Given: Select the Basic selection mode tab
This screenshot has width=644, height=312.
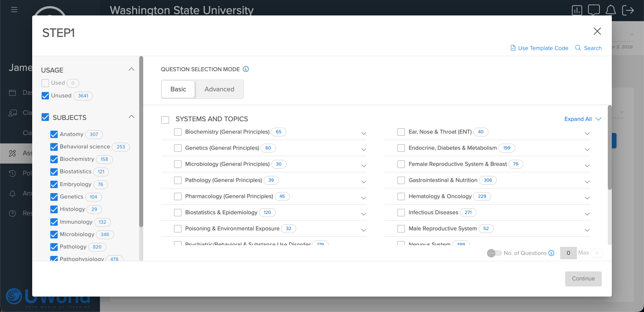Looking at the screenshot, I should [178, 89].
